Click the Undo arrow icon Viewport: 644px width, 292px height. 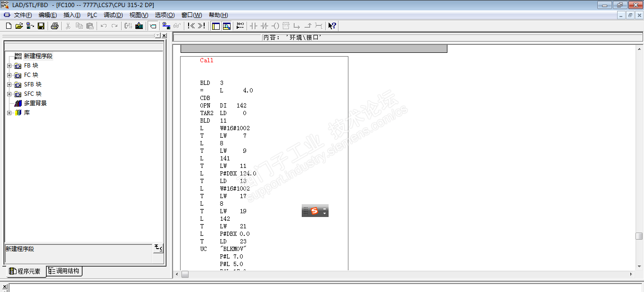coord(103,26)
